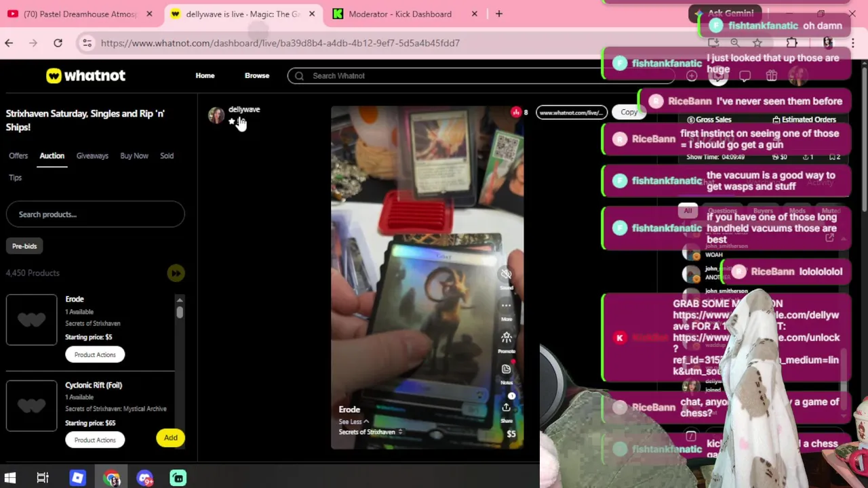This screenshot has width=868, height=488.
Task: Click the Whatnot logo
Action: pos(85,76)
